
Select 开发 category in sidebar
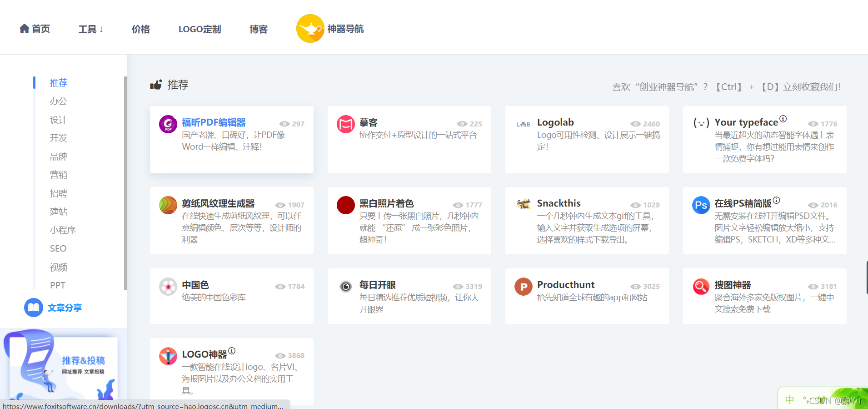point(59,138)
